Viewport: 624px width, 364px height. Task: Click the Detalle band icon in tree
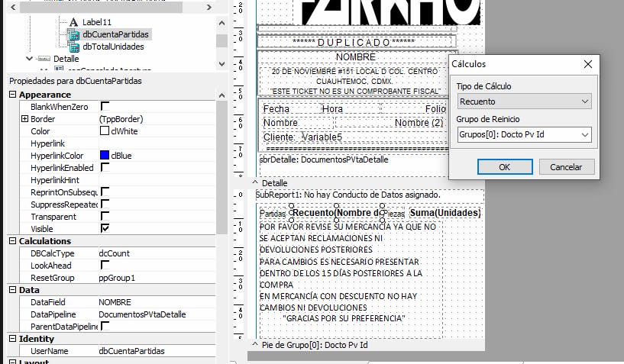pos(44,59)
